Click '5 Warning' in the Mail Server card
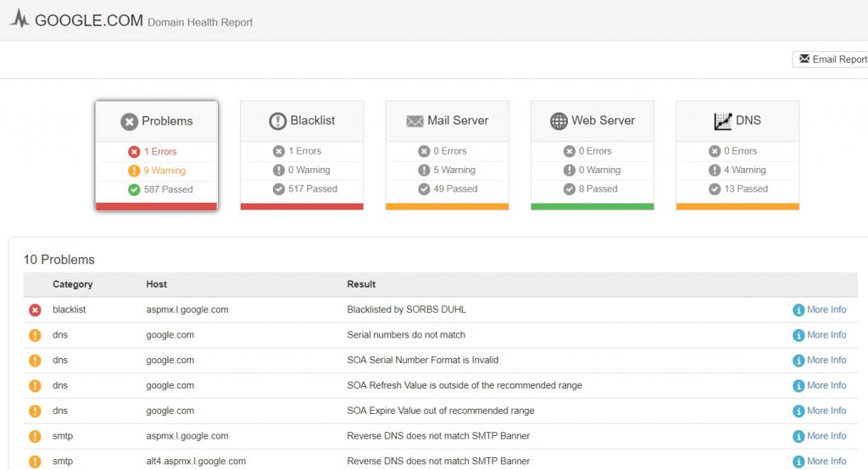 [x=454, y=170]
